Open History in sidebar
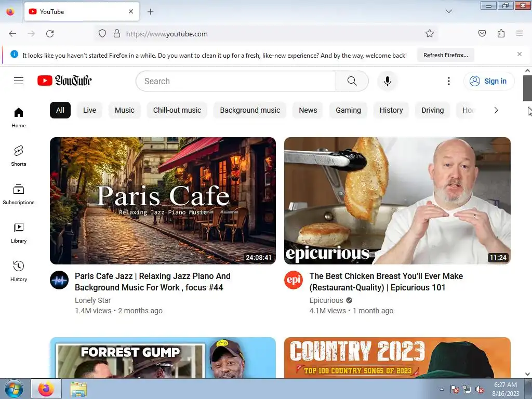Screen dimensions: 532x399 coord(19,271)
